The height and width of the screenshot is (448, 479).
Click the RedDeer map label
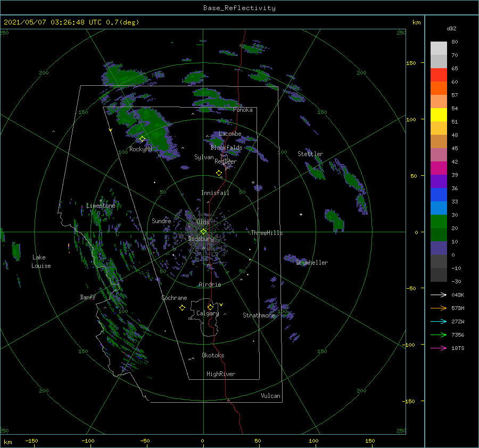(x=226, y=161)
